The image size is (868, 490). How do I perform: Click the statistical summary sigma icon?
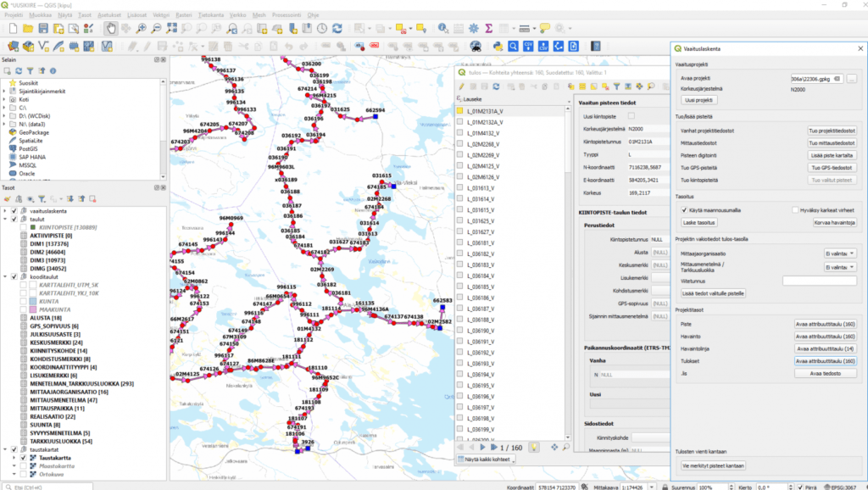pyautogui.click(x=489, y=28)
